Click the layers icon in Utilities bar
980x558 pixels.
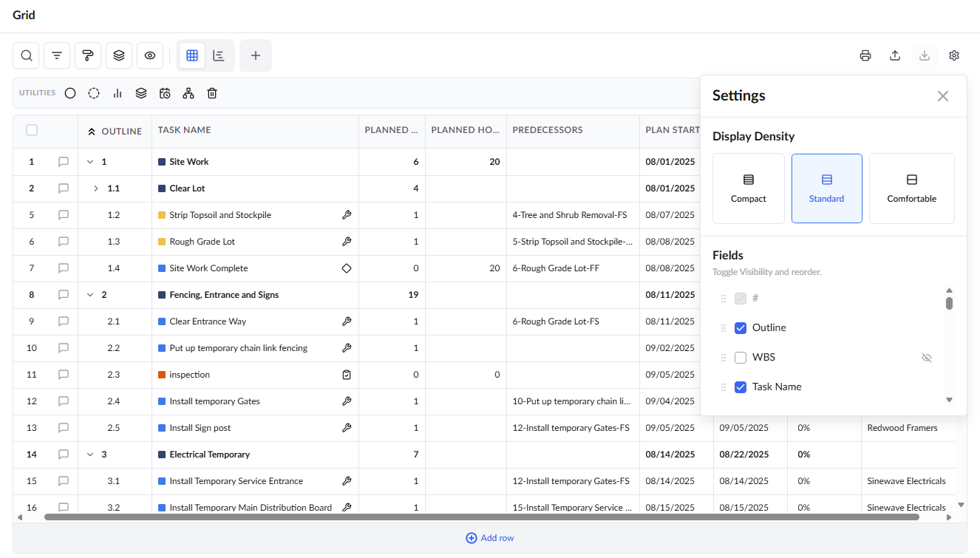pyautogui.click(x=141, y=93)
